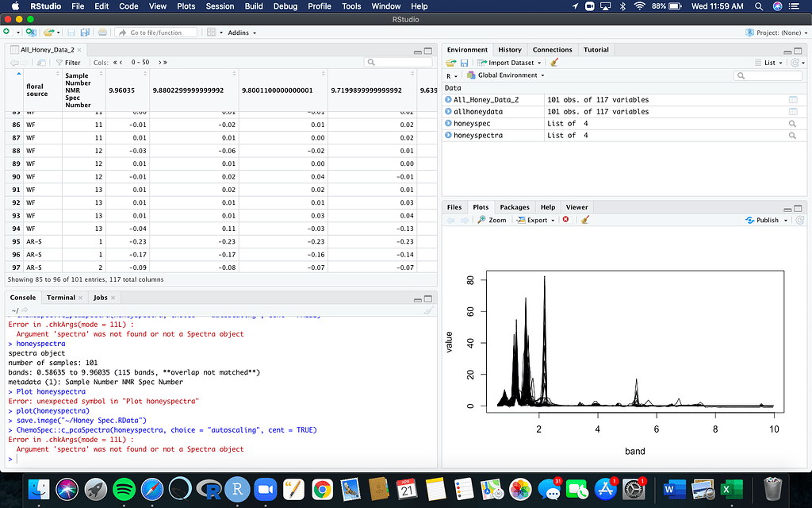812x508 pixels.
Task: Open RStudio app in the Dock
Action: pyautogui.click(x=237, y=489)
